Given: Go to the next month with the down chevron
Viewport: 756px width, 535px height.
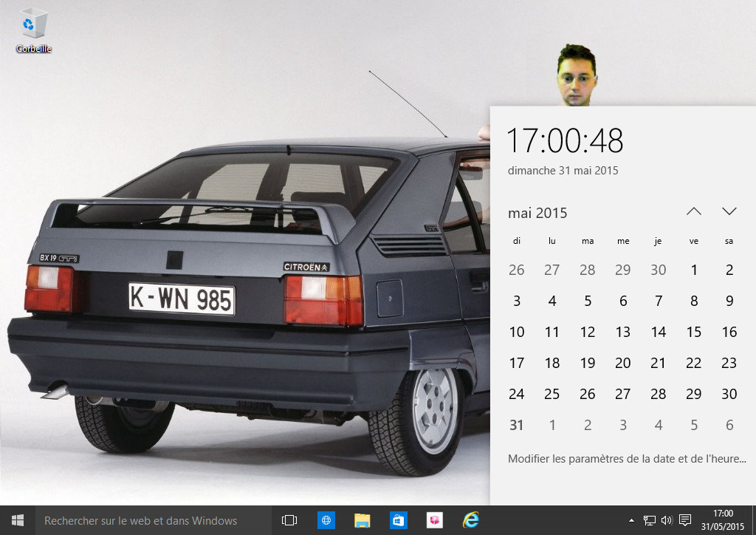Looking at the screenshot, I should [x=729, y=211].
